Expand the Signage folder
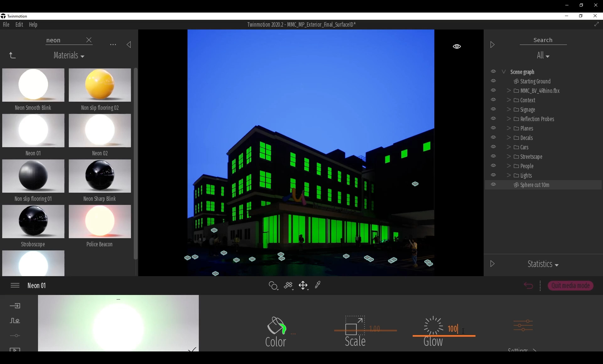 coord(508,110)
